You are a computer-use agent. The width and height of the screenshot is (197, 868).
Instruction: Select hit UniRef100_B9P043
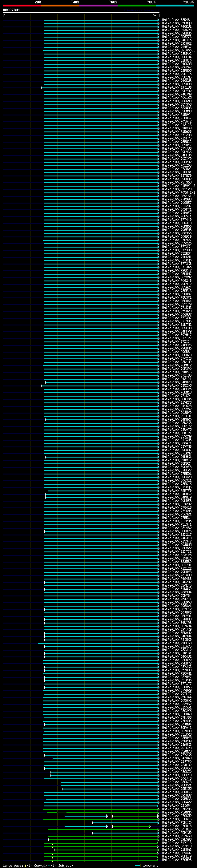click(177, 728)
